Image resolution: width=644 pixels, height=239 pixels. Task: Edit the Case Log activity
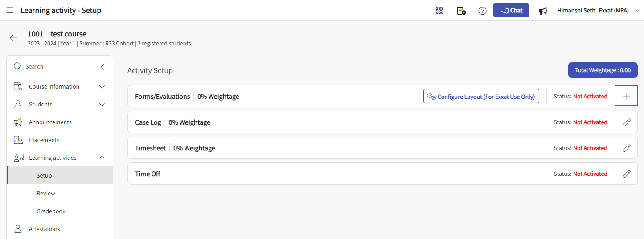click(x=626, y=122)
